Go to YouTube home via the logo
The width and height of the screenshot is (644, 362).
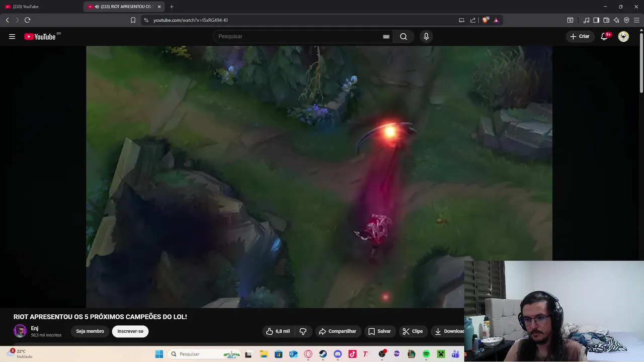40,36
